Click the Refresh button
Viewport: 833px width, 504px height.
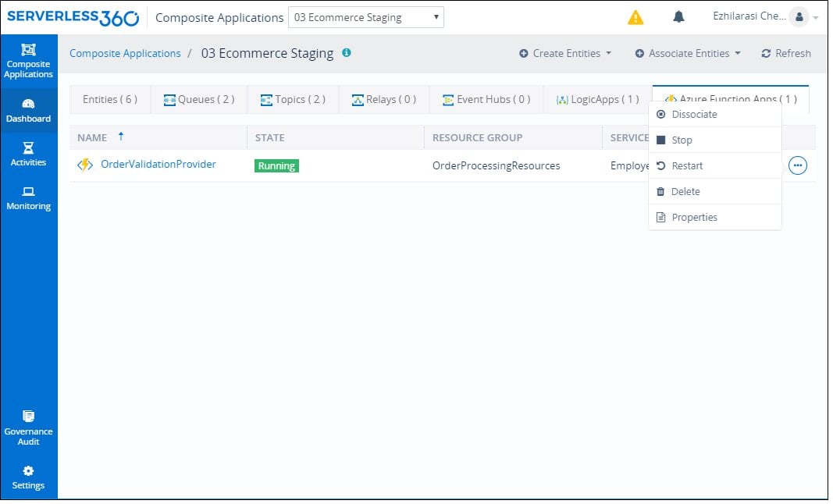coord(785,53)
